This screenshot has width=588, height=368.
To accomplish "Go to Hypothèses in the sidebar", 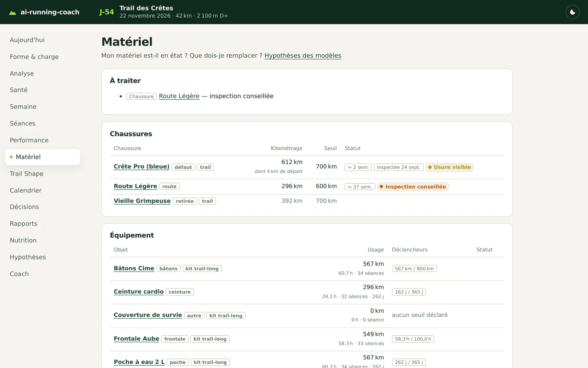I will pos(28,257).
